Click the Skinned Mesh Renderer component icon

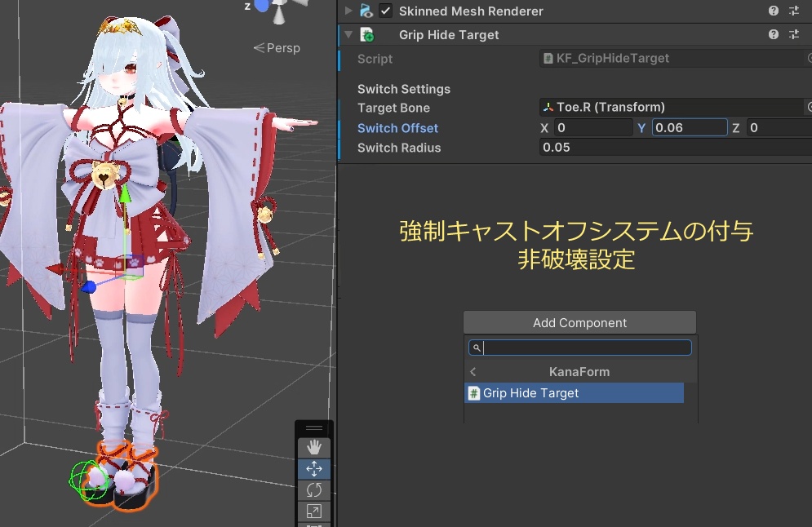[366, 11]
